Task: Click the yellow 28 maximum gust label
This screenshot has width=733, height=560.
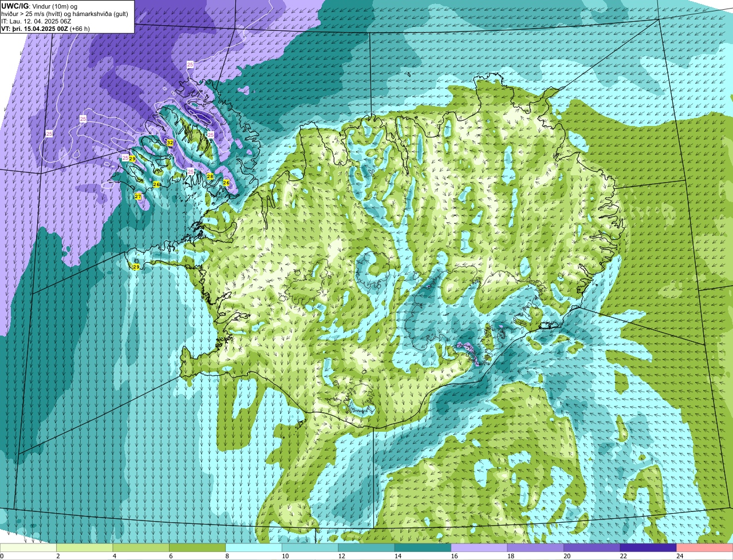Action: [210, 176]
